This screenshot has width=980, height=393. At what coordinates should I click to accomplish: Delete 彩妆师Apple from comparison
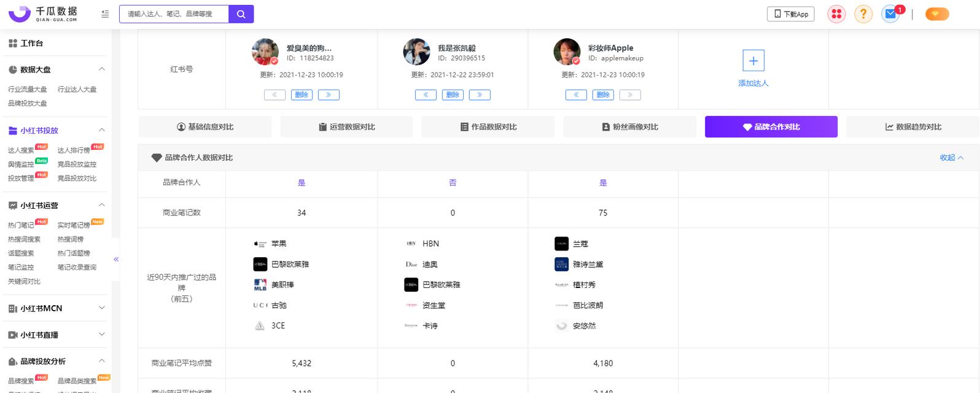tap(603, 95)
